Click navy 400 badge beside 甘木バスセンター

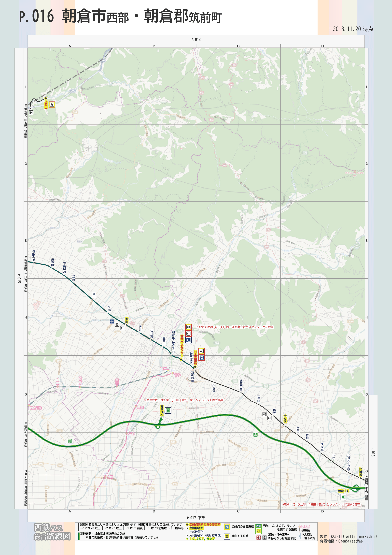(189, 340)
